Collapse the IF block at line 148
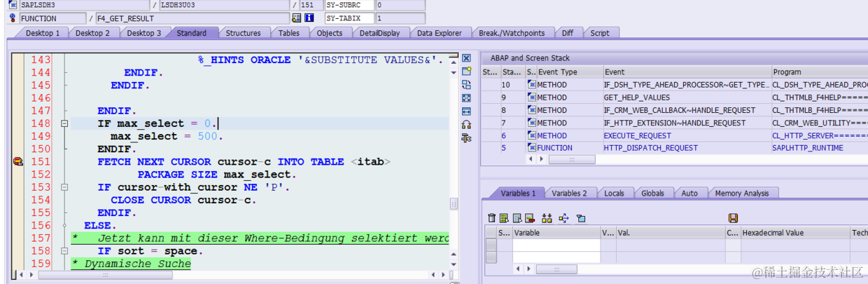 tap(64, 123)
